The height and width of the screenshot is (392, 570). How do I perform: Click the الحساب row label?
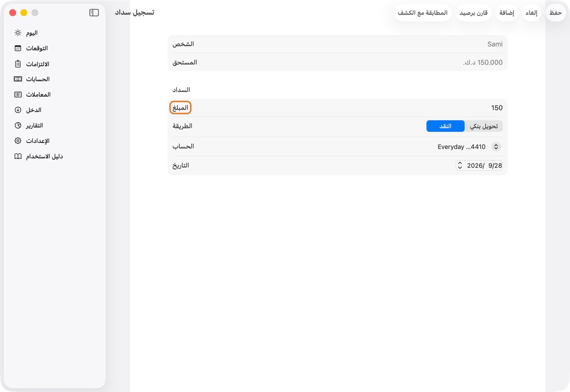[183, 146]
